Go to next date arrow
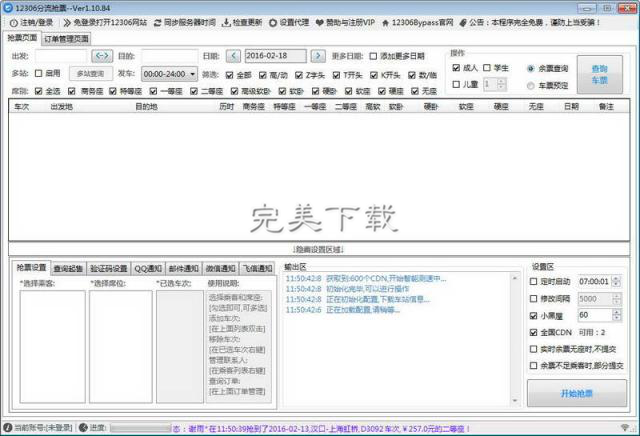Screen dimensions: 640x436 coord(318,56)
